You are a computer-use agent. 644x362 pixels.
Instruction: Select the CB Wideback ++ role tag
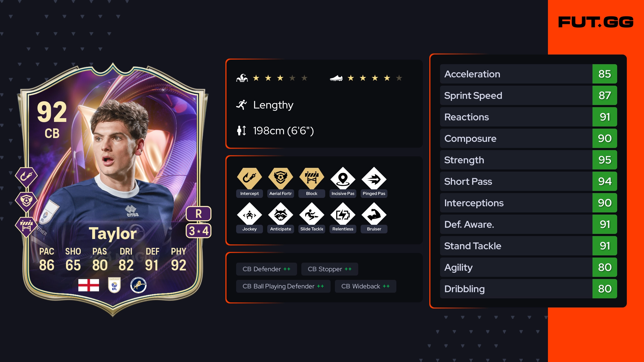[x=365, y=286]
